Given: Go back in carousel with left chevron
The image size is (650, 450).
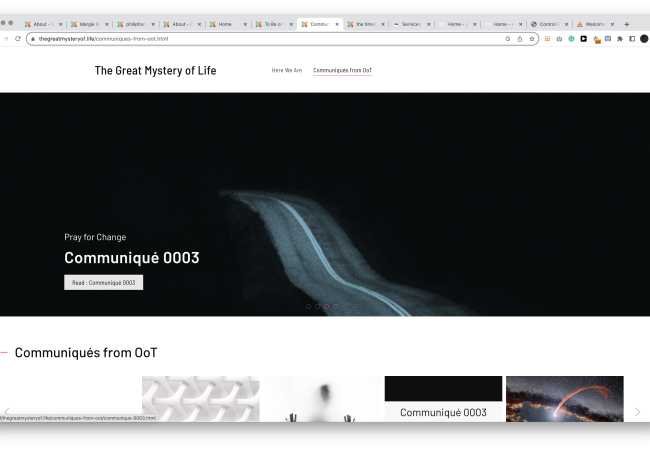Looking at the screenshot, I should point(7,411).
